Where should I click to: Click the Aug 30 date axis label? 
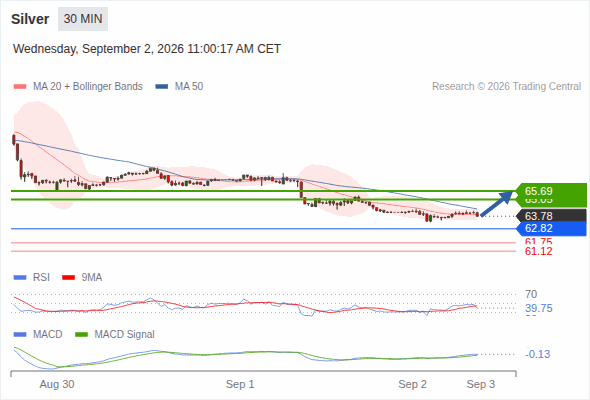pyautogui.click(x=57, y=384)
